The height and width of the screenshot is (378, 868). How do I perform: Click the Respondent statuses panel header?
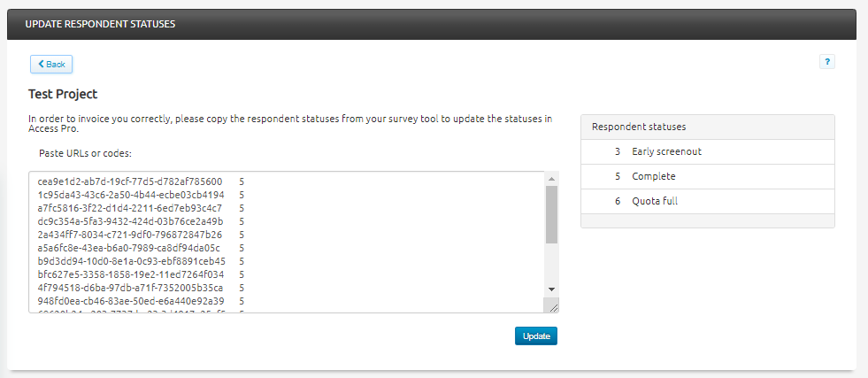[707, 127]
